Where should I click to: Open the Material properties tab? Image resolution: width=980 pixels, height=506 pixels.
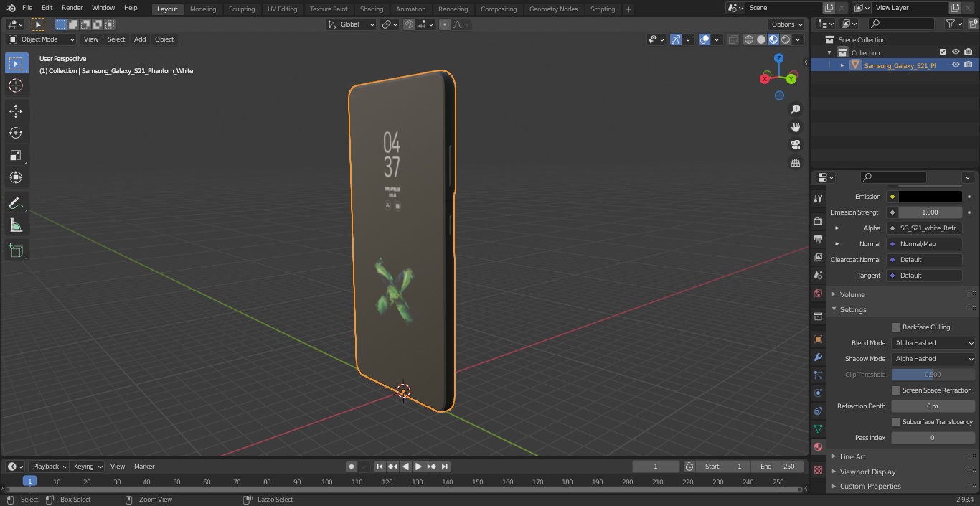818,446
